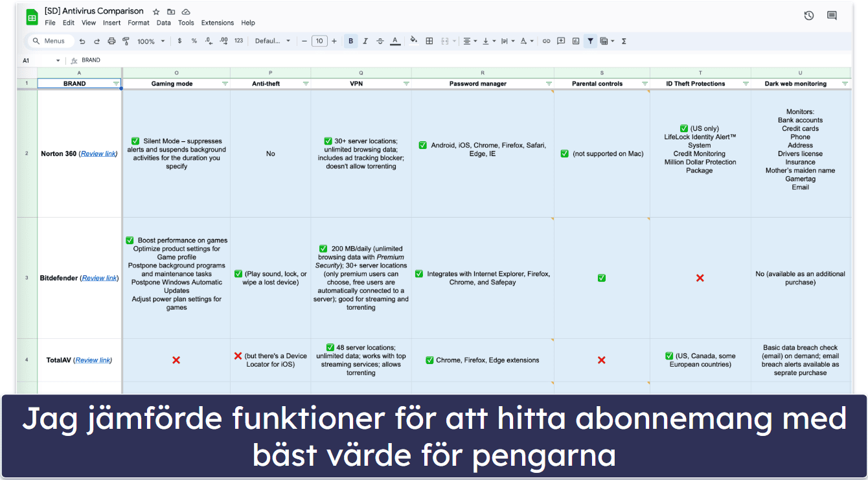Screen dimensions: 868x480
Task: Click the Menus search box
Action: coord(49,41)
